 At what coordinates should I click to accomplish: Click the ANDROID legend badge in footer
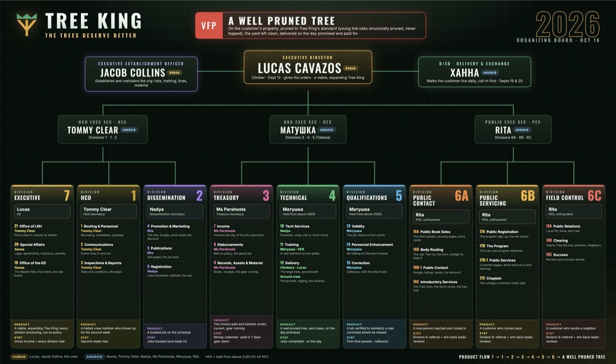tap(93, 356)
